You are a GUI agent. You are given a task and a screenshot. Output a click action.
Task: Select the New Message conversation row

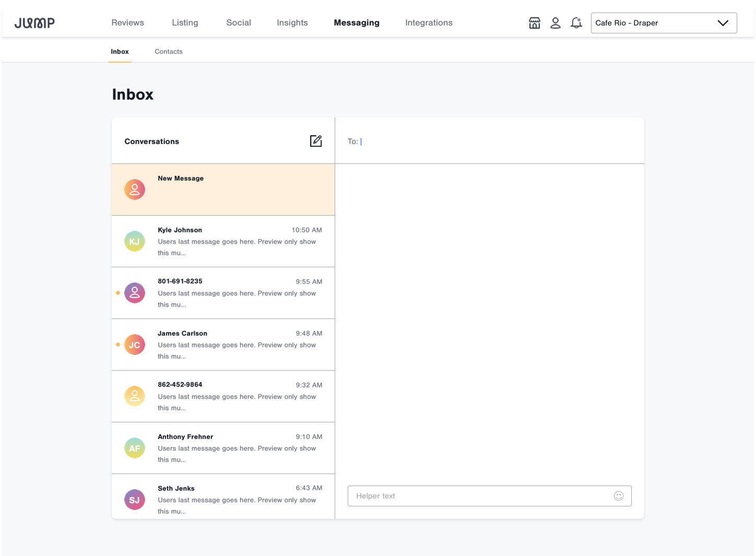tap(223, 190)
